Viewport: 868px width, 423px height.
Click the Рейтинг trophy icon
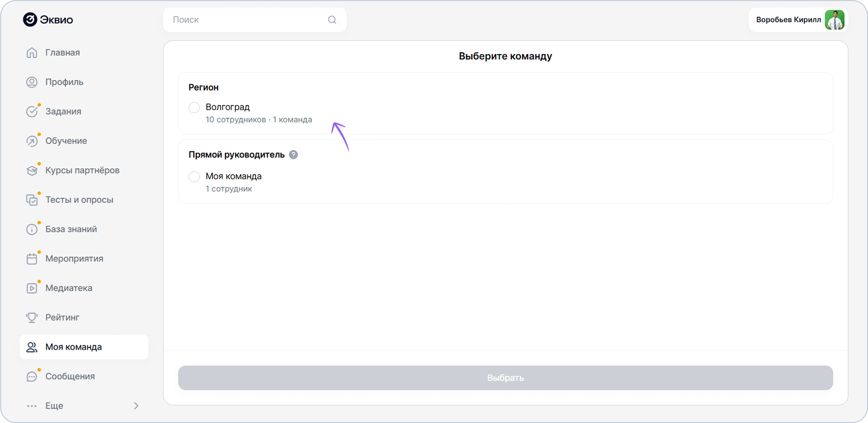(32, 317)
